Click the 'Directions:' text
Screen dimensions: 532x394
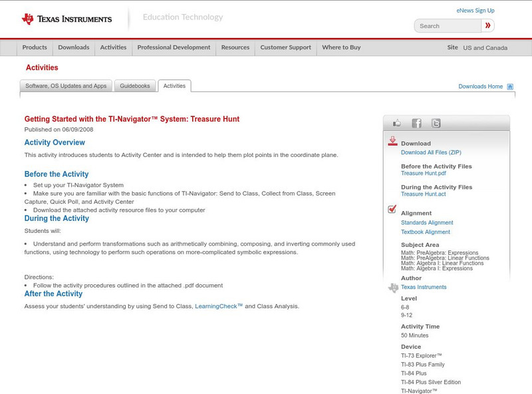[x=39, y=277]
